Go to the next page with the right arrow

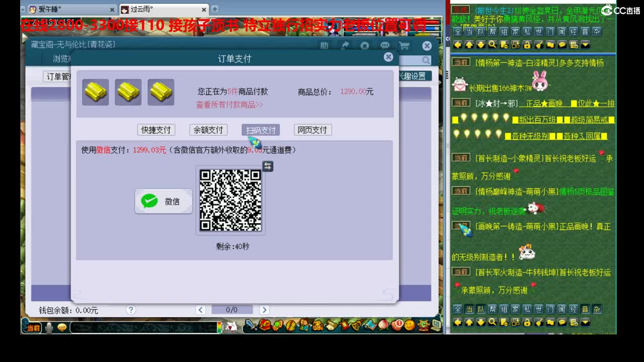click(264, 310)
